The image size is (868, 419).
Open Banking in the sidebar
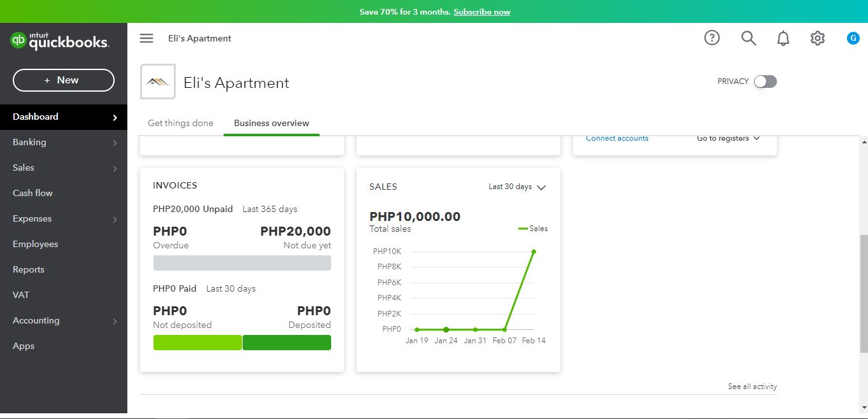64,142
